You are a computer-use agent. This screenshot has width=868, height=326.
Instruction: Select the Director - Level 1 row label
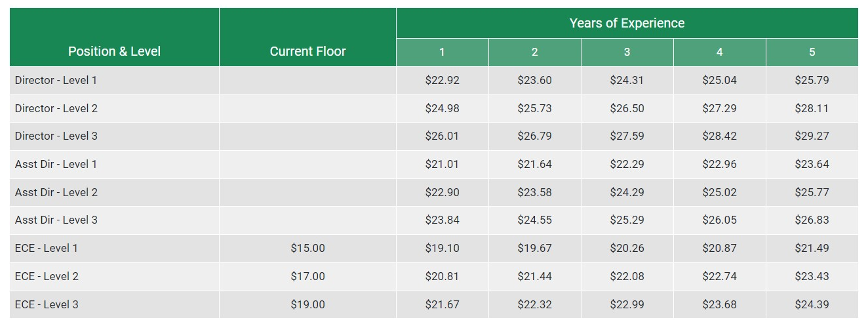click(56, 80)
